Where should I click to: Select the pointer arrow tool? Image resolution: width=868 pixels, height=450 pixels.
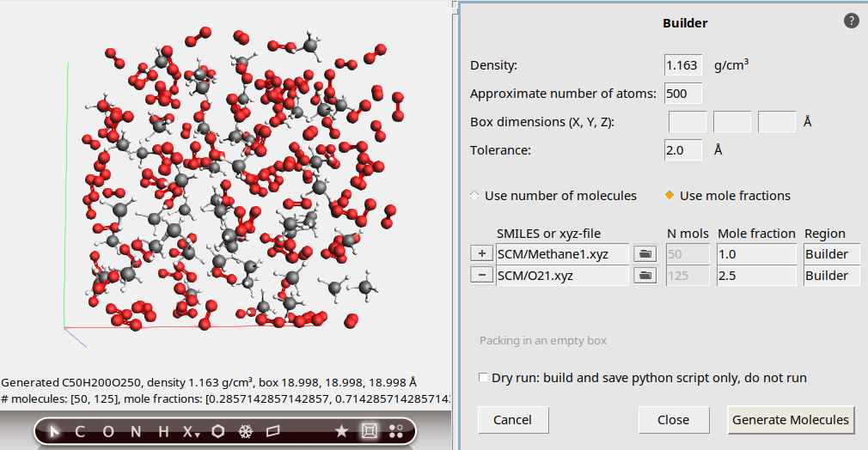(x=56, y=431)
